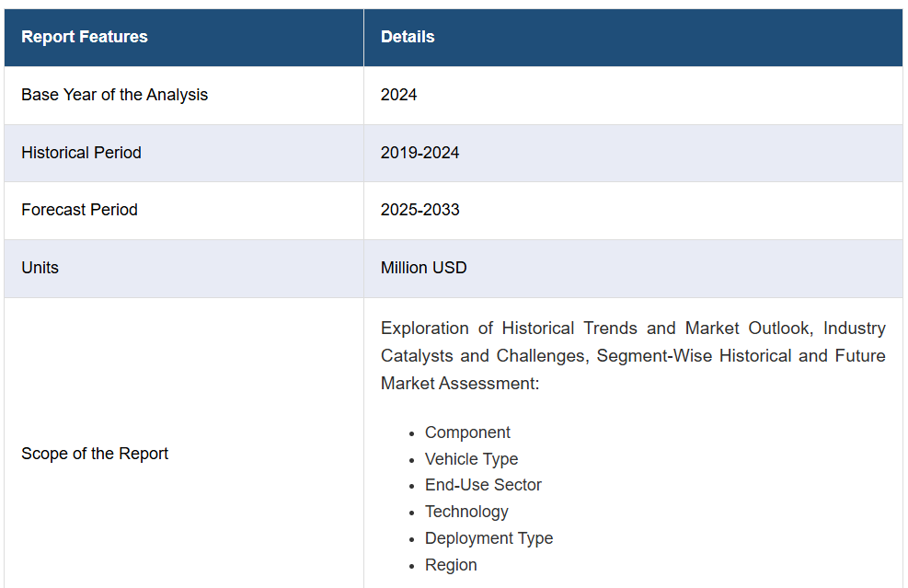Click the Region bullet item

tap(451, 565)
